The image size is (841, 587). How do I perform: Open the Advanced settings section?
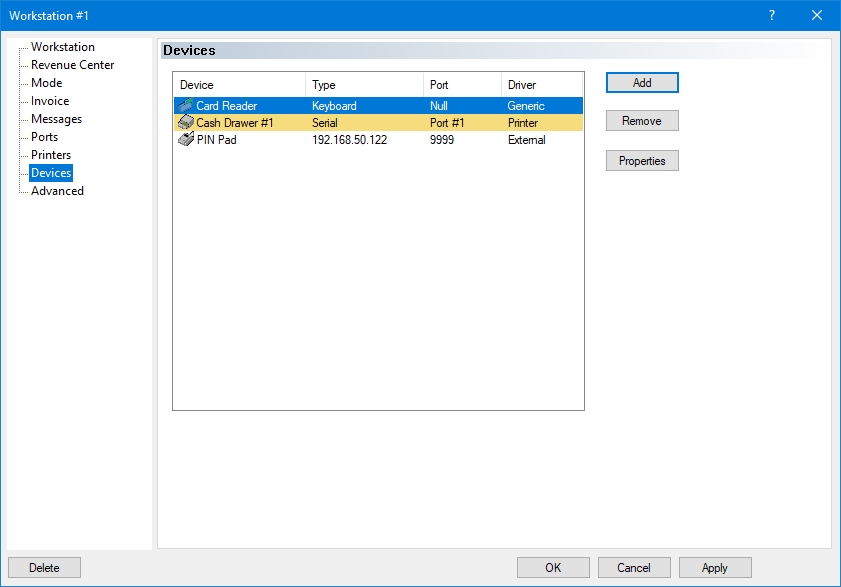57,191
